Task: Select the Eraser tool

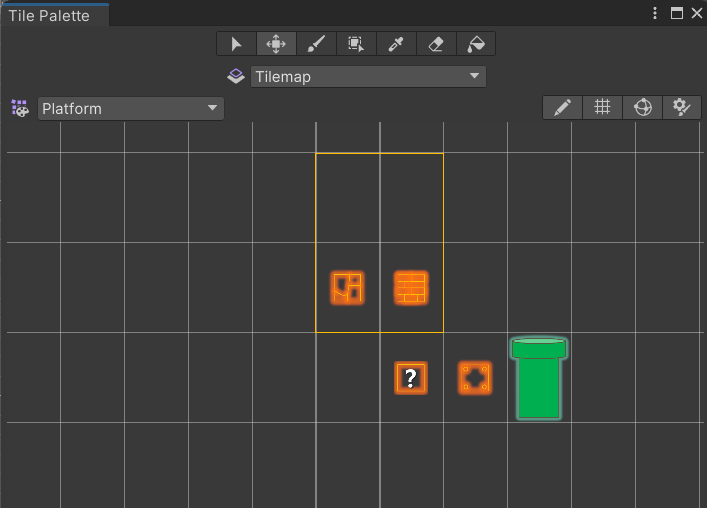Action: pyautogui.click(x=436, y=44)
